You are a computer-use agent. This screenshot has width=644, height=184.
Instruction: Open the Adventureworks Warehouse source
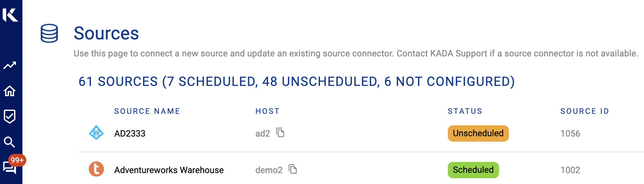(169, 170)
